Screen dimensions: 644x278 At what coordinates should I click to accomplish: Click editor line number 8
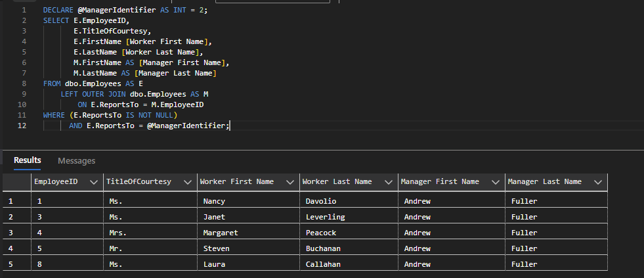(x=24, y=83)
